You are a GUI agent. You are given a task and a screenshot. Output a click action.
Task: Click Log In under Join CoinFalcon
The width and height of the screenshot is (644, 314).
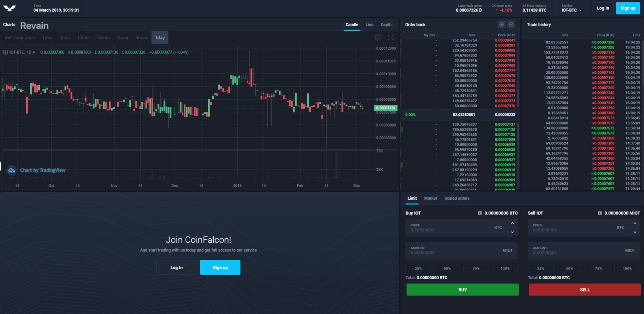176,268
